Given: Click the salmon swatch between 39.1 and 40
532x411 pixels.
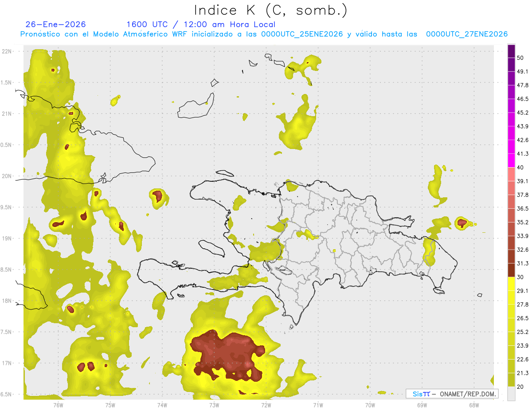Looking at the screenshot, I should pyautogui.click(x=511, y=174).
